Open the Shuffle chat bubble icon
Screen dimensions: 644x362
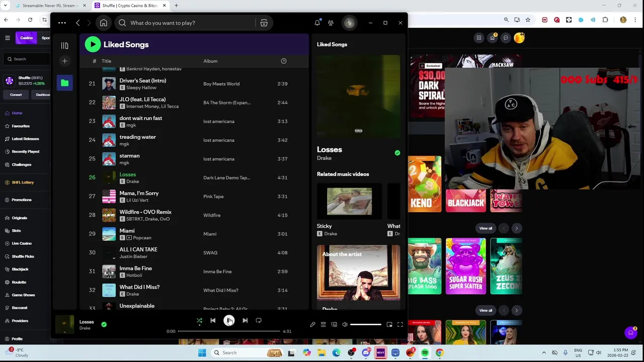(506, 38)
